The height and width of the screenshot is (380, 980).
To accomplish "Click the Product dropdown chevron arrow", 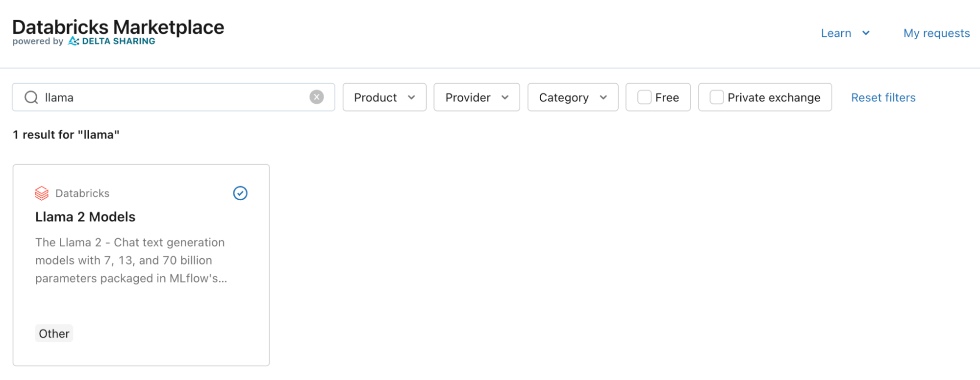I will 411,97.
